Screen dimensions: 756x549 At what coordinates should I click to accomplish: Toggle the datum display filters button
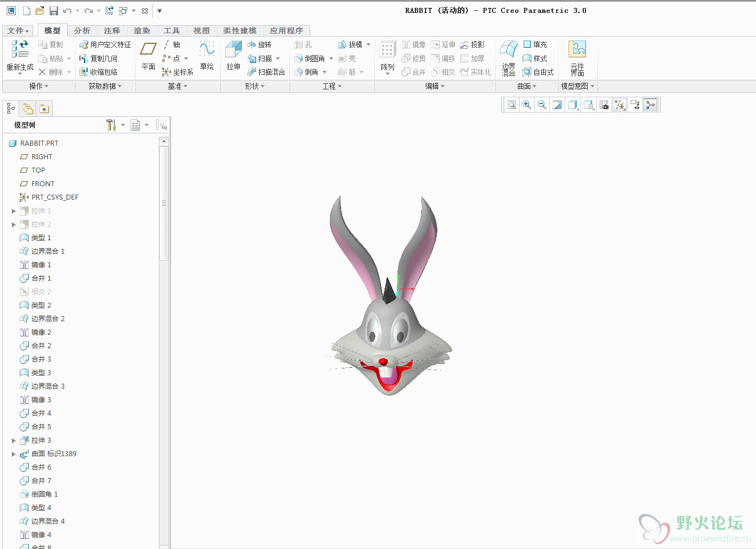click(619, 105)
